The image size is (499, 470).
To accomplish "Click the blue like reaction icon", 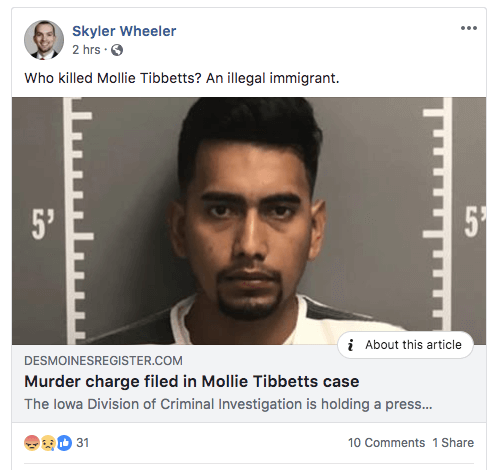I will [x=64, y=443].
